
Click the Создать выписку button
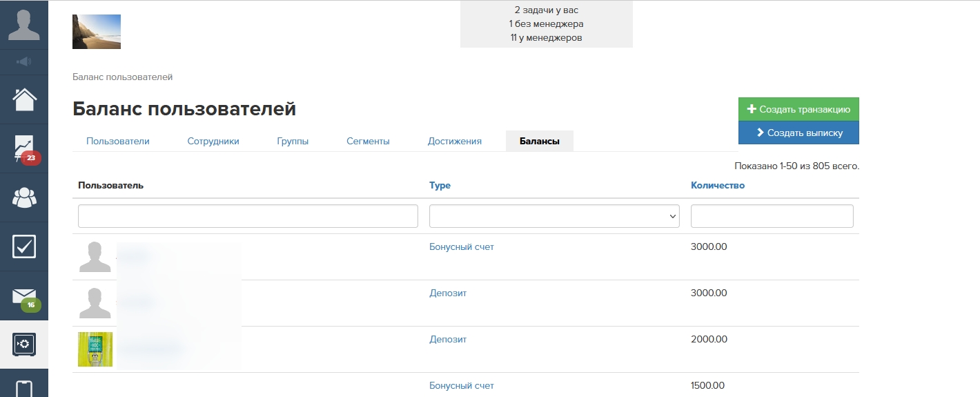[x=798, y=133]
